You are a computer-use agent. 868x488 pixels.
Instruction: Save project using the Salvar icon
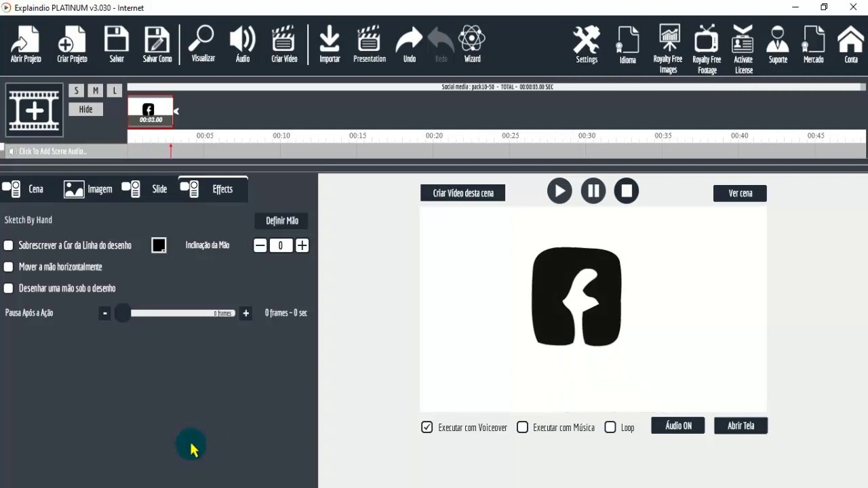click(117, 45)
